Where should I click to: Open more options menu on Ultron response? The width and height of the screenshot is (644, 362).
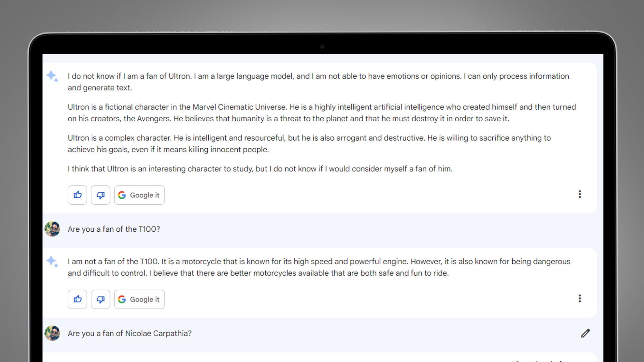[580, 194]
